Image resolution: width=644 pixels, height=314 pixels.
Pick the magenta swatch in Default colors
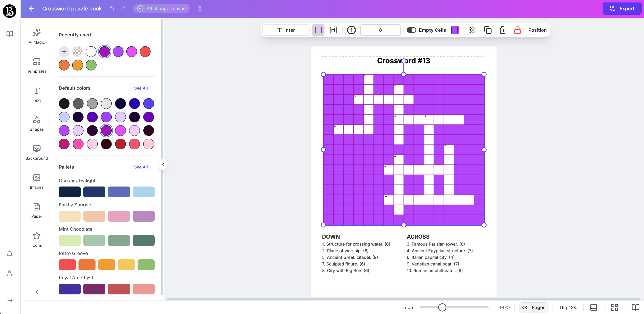coord(120,130)
